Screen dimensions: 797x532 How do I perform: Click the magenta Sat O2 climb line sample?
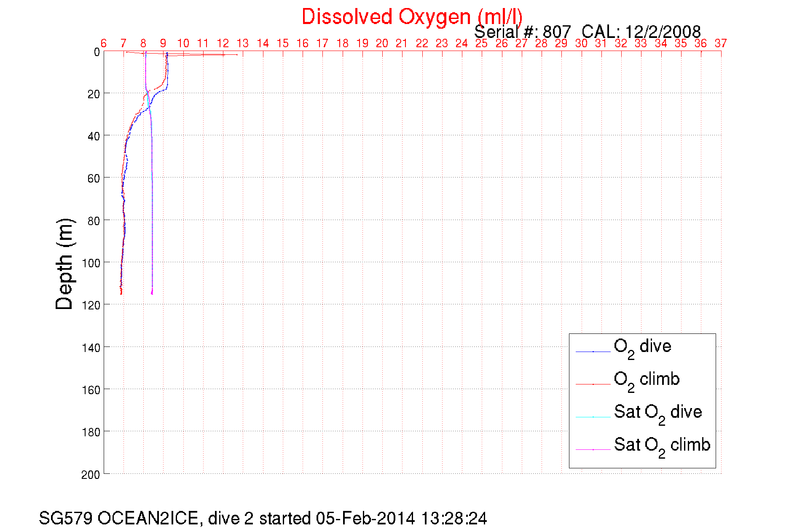tap(593, 449)
